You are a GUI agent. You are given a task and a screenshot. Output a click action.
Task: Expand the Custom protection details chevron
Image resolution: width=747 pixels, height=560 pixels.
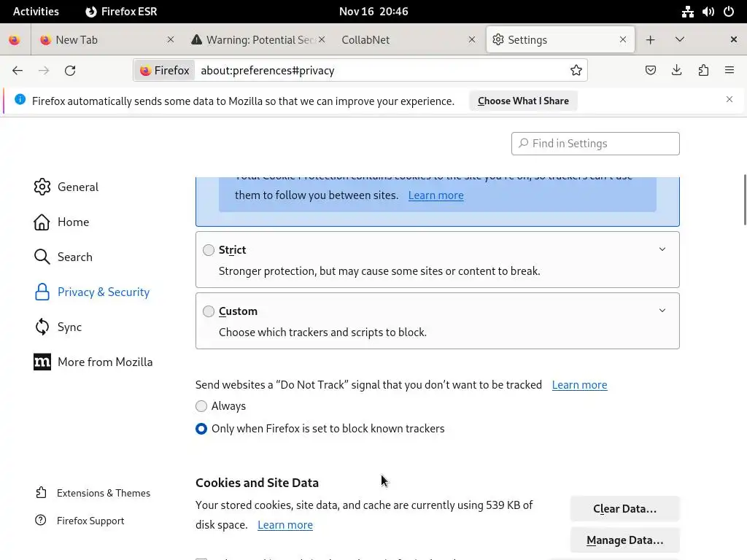click(x=662, y=311)
